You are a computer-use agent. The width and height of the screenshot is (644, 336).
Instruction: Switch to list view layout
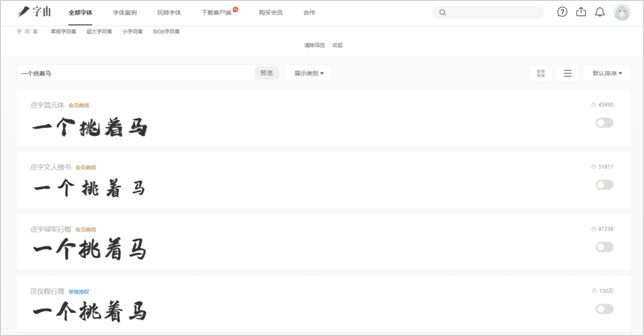pyautogui.click(x=568, y=73)
